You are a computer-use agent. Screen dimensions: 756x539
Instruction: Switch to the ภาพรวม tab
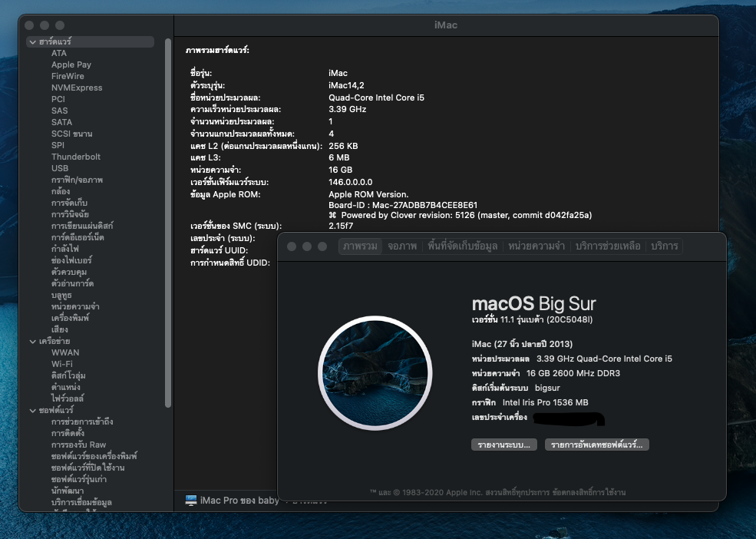(x=360, y=246)
